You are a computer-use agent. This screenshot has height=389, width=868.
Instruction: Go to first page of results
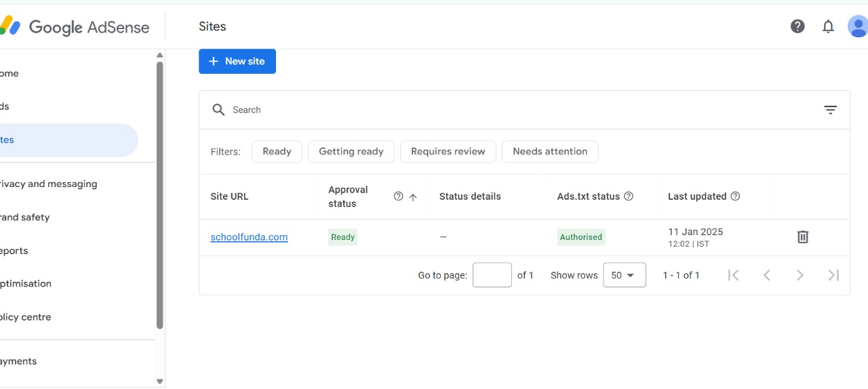click(733, 275)
